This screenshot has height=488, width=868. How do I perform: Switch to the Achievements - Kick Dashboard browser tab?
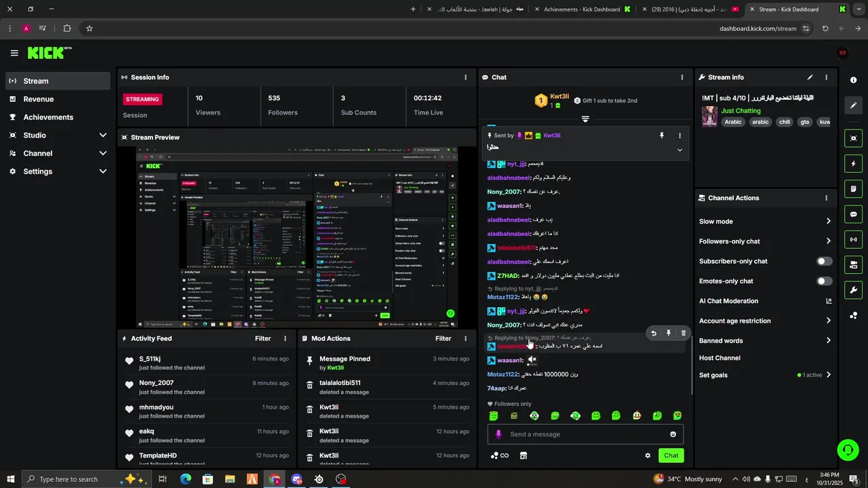coord(582,9)
